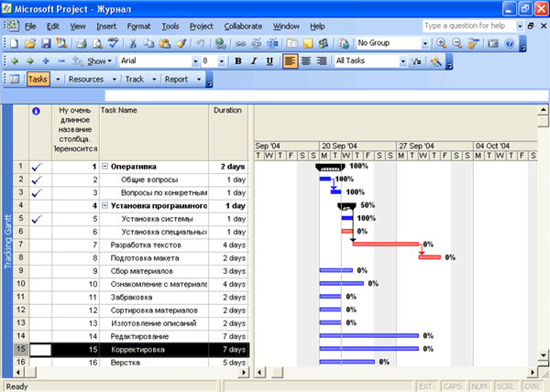The height and width of the screenshot is (392, 550).
Task: Click the Split Task icon
Action: (x=272, y=43)
